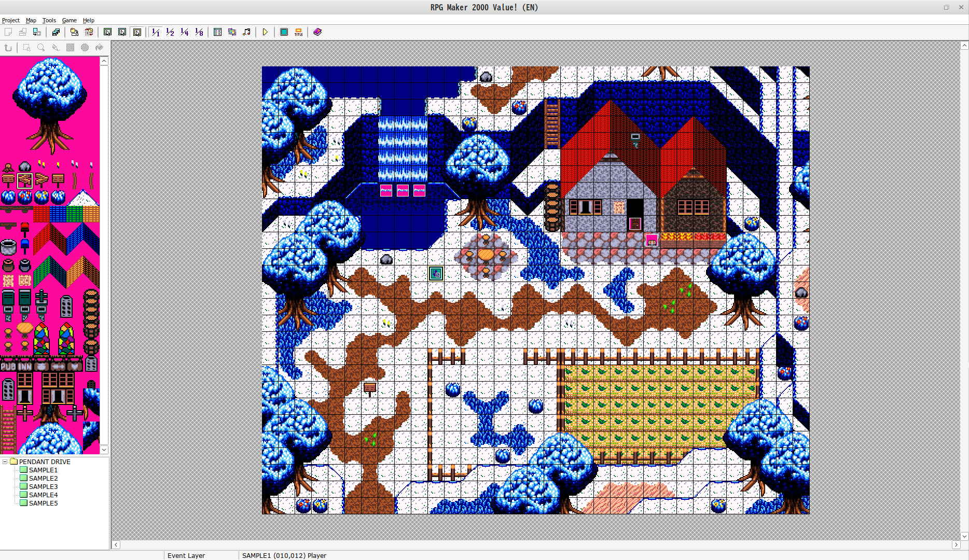Click the tile palette scroll-down arrow
Screen dimensions: 969x560
point(104,450)
